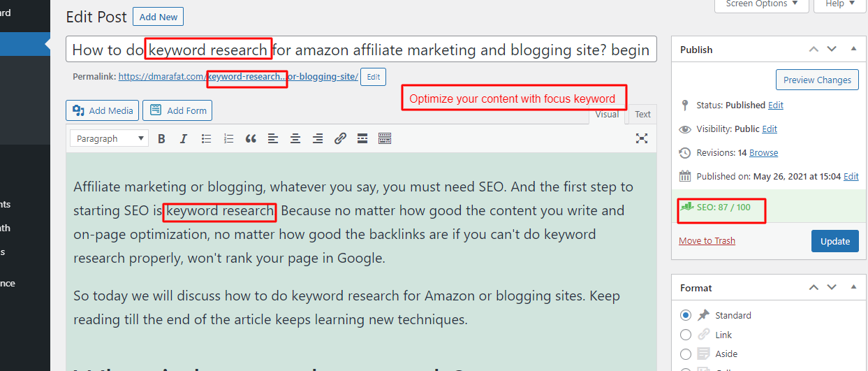The image size is (868, 371).
Task: Enable distraction-free fullscreen mode
Action: tap(642, 138)
